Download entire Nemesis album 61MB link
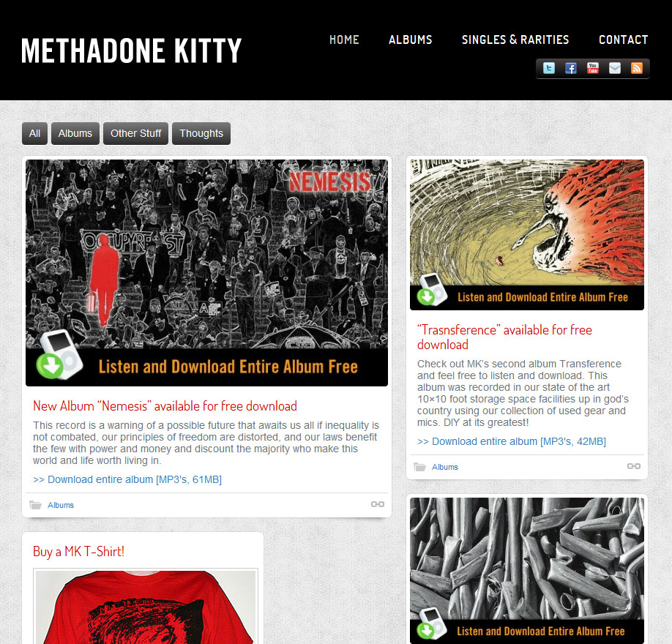 point(127,479)
